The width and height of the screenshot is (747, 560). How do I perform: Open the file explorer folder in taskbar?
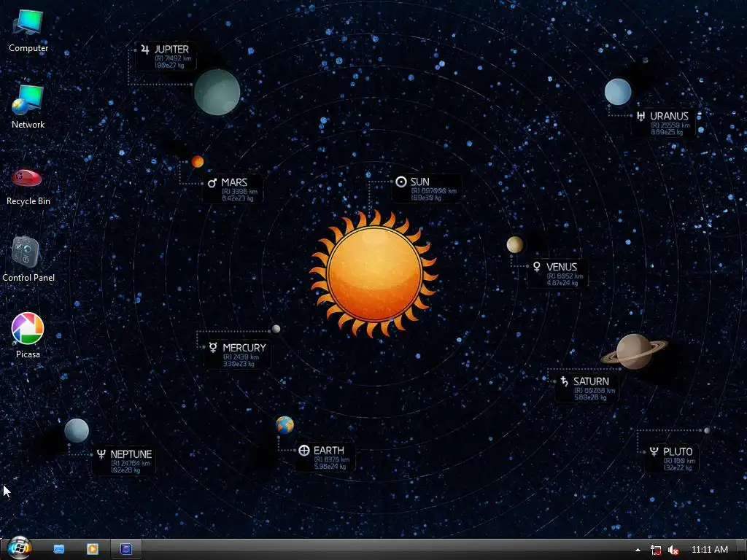59,549
